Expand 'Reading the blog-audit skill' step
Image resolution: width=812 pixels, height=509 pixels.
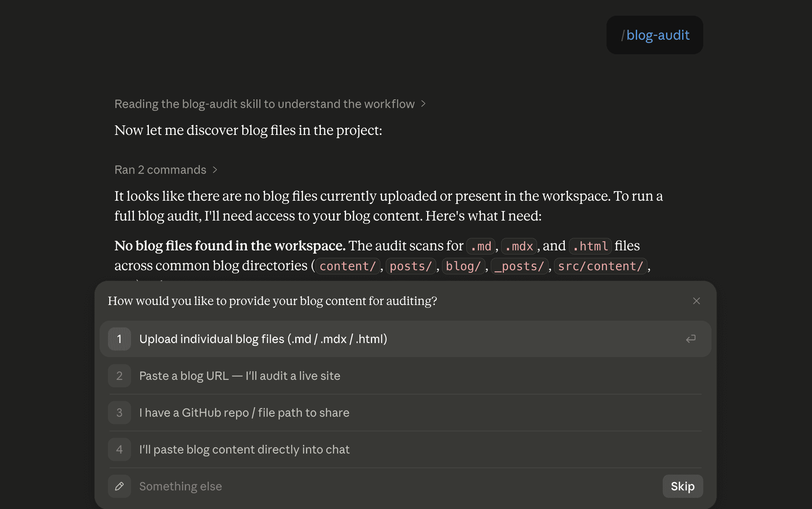coord(270,104)
